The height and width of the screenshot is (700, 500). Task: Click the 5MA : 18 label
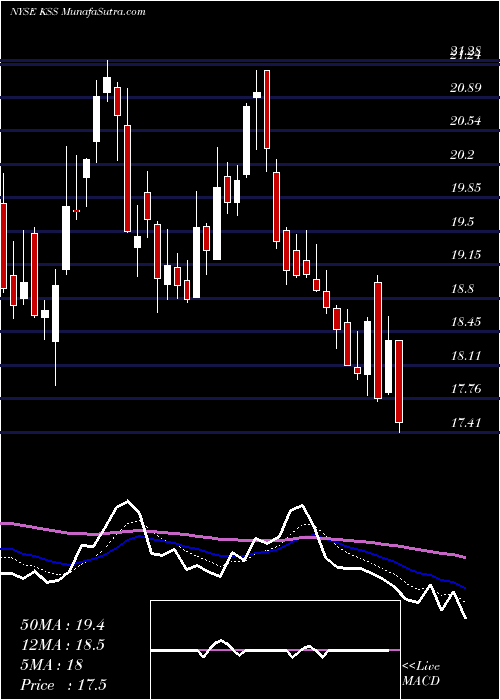52,665
